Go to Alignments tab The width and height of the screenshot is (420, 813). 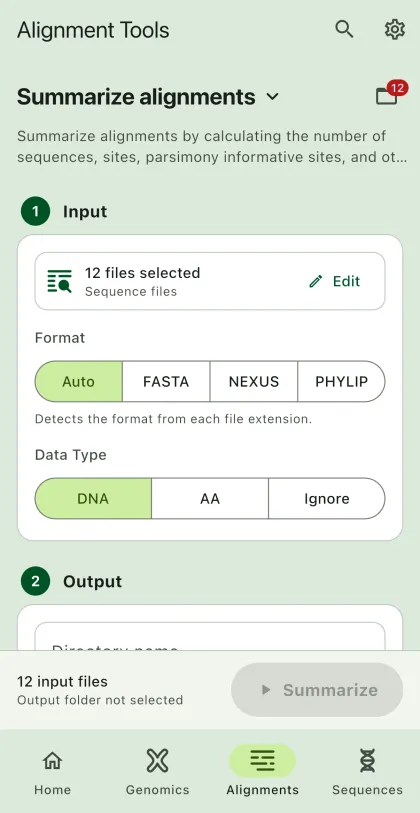(x=262, y=773)
